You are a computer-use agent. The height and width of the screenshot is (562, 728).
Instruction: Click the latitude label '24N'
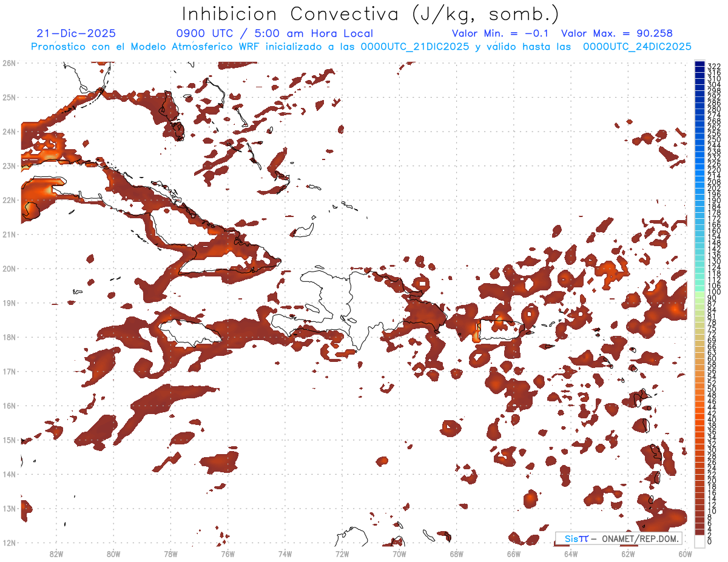pos(9,131)
